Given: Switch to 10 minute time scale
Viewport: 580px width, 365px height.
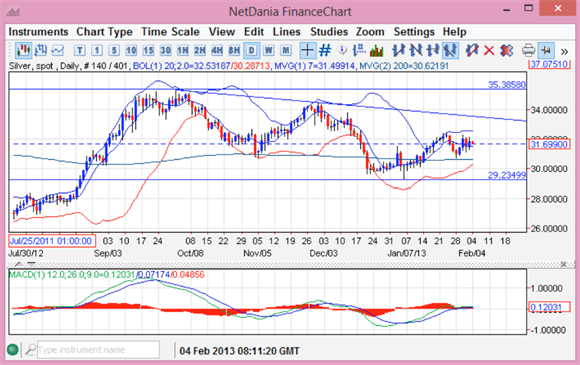Looking at the screenshot, I should tap(131, 50).
